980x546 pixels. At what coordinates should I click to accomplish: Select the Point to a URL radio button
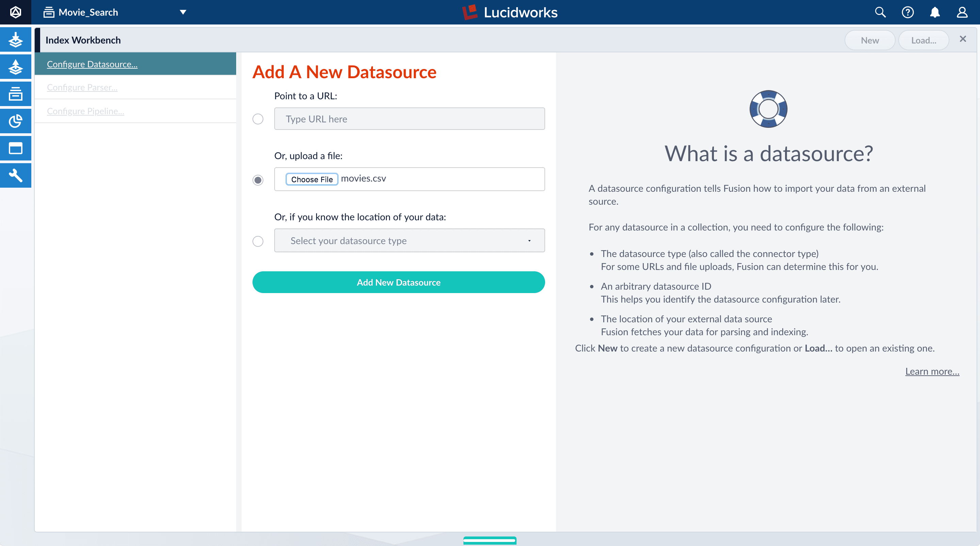pyautogui.click(x=258, y=119)
